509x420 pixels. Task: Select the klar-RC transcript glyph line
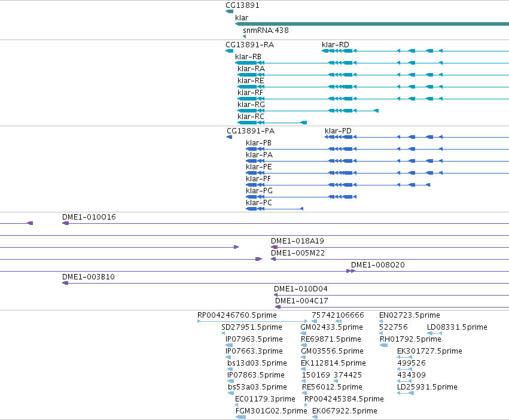[272, 123]
